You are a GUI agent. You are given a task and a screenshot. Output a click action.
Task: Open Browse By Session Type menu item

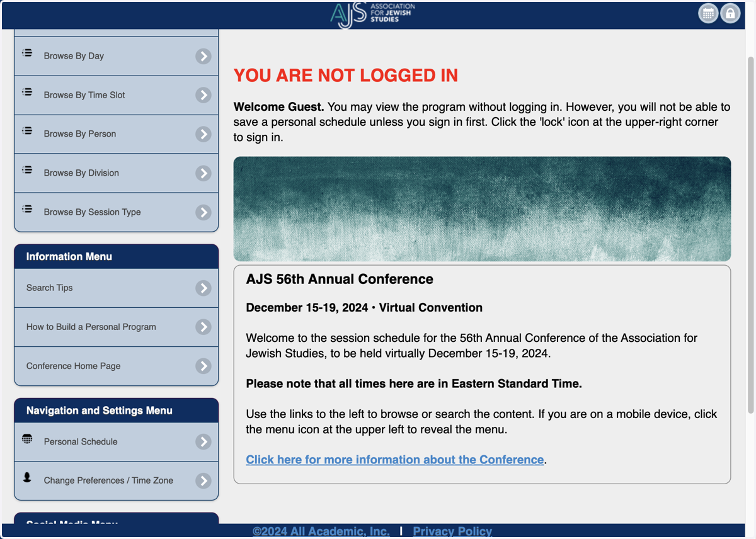click(x=117, y=212)
